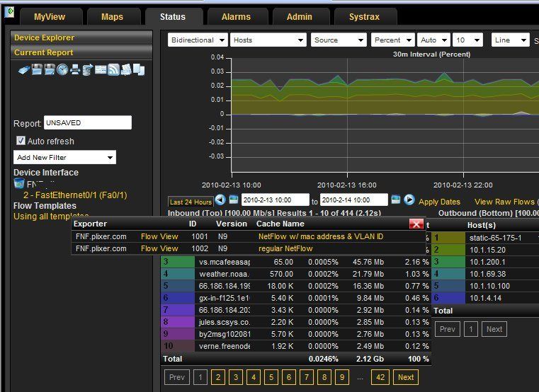Image resolution: width=539 pixels, height=392 pixels.
Task: Click the eraser icon in Current Report toolbar
Action: (23, 70)
